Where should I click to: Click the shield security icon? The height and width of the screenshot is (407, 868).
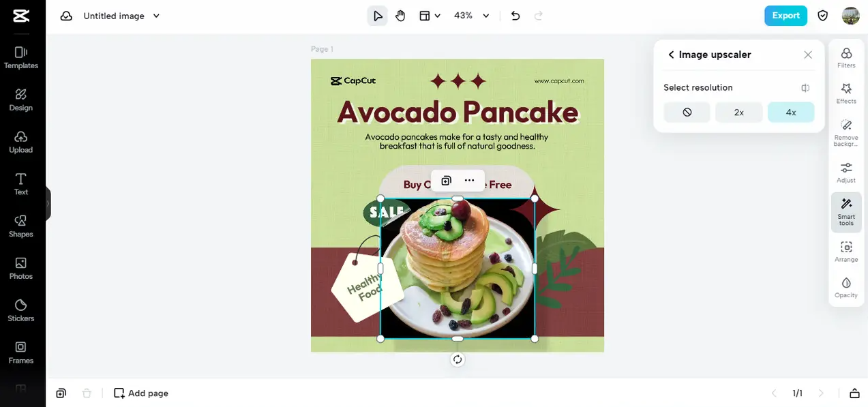click(823, 16)
